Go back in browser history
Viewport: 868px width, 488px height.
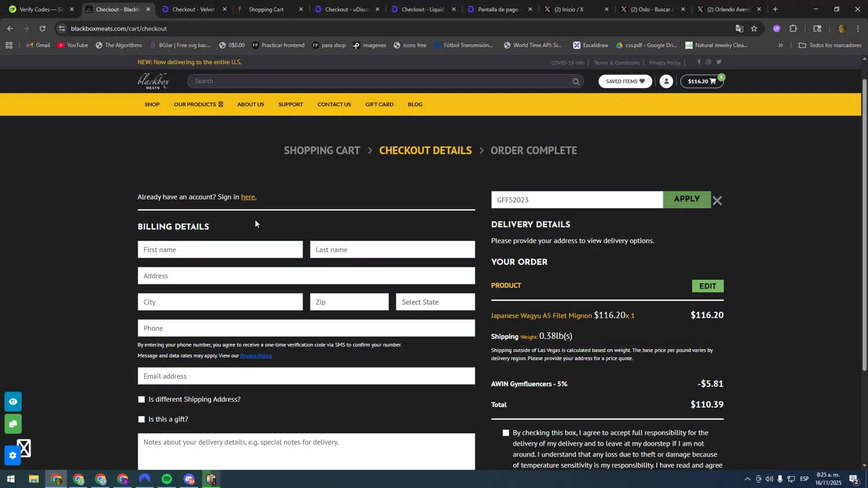(10, 28)
